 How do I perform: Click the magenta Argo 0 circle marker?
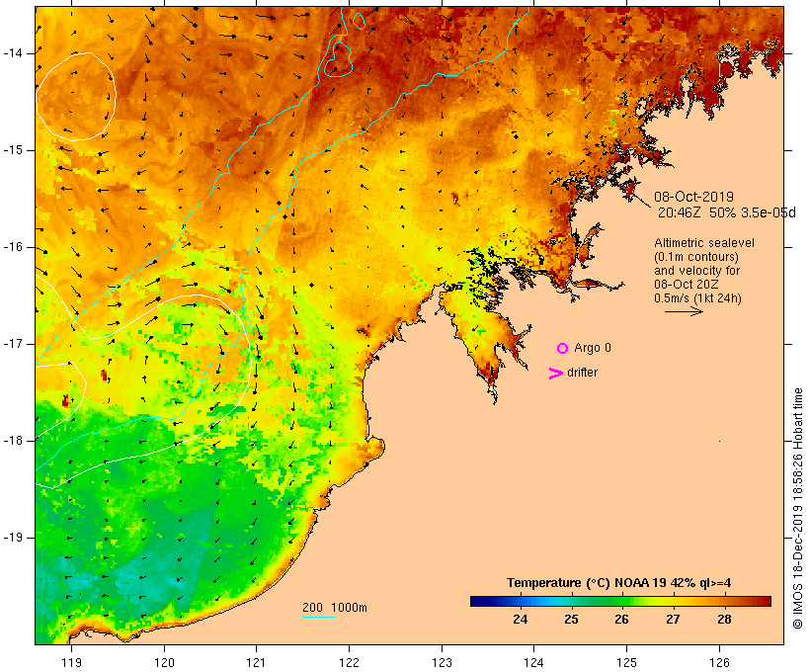563,349
